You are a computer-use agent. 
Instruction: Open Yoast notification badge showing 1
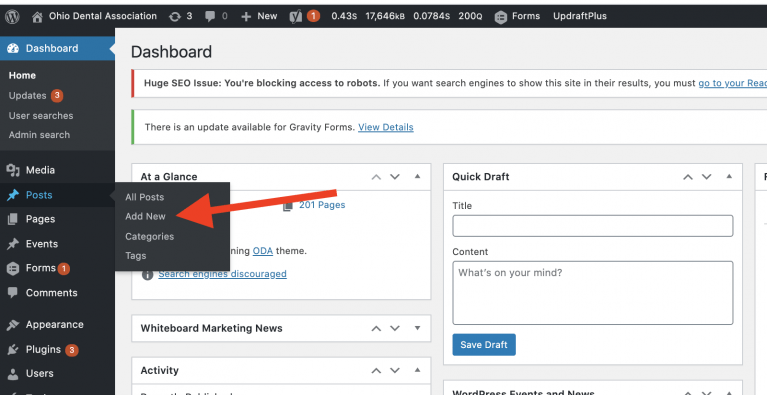[x=313, y=17]
